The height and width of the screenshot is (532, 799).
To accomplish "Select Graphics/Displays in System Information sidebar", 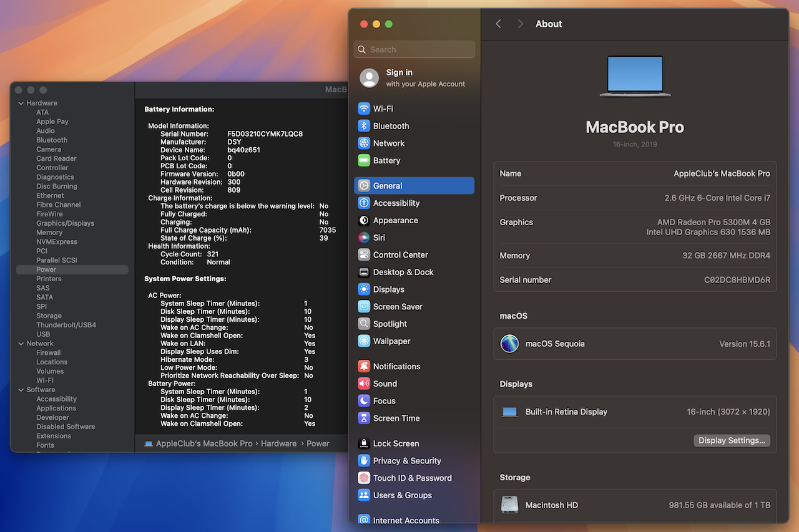I will click(x=65, y=223).
